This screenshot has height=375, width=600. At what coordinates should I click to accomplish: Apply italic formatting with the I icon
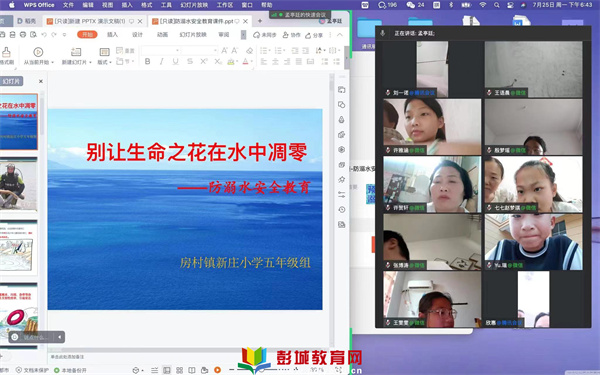[x=161, y=62]
